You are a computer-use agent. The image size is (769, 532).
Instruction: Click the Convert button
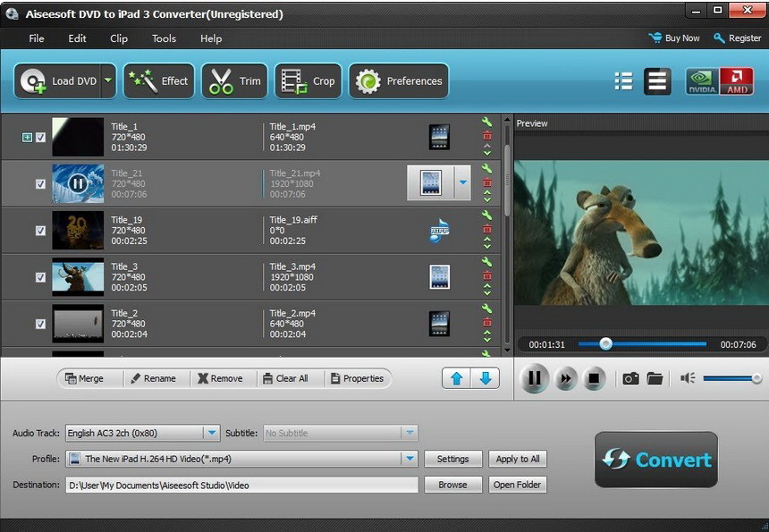(x=656, y=460)
